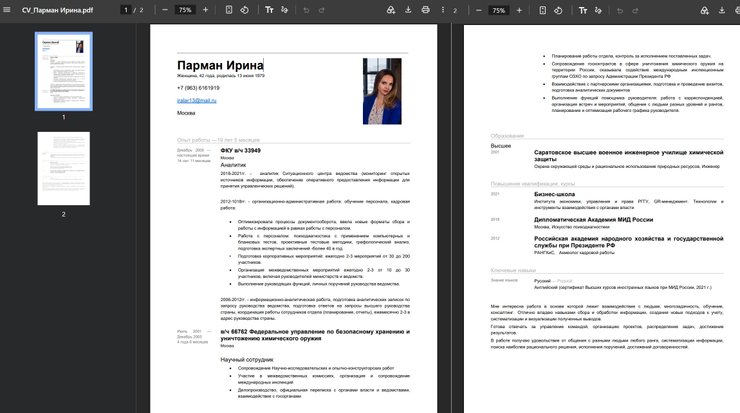
Task: Print the PDF from left viewer toolbar
Action: pos(426,10)
